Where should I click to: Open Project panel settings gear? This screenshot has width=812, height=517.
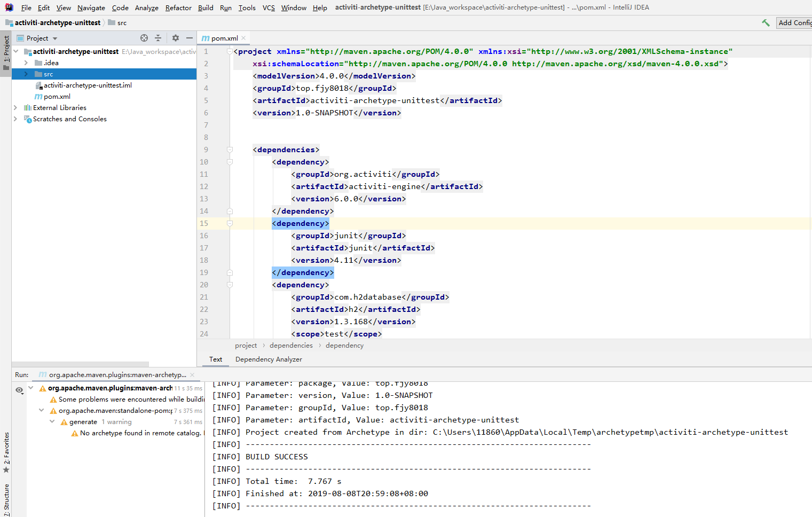176,38
